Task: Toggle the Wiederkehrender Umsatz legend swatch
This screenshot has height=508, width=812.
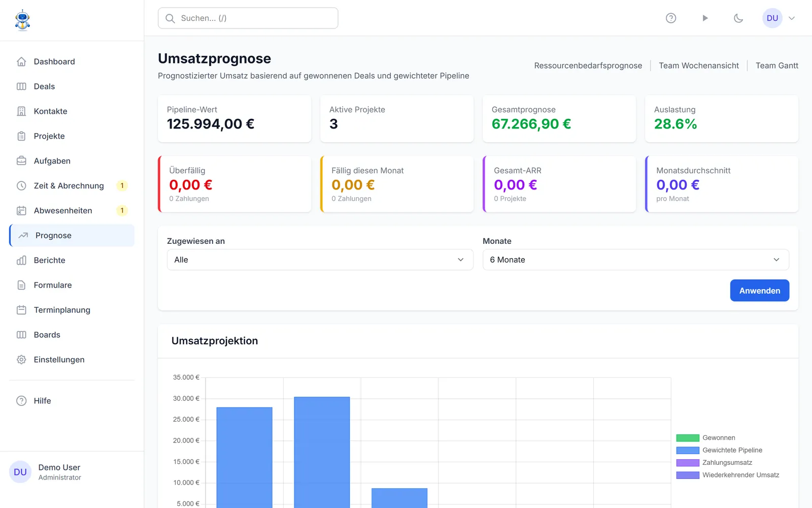Action: [x=688, y=475]
